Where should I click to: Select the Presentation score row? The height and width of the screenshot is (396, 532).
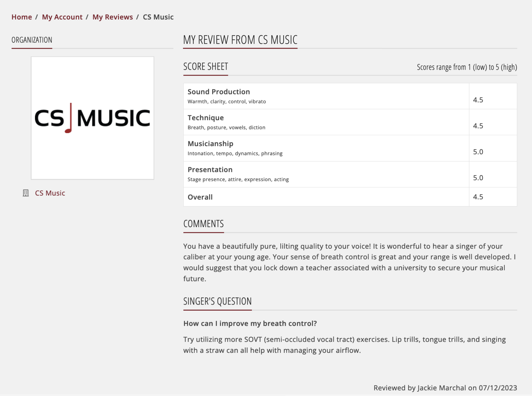pos(350,174)
